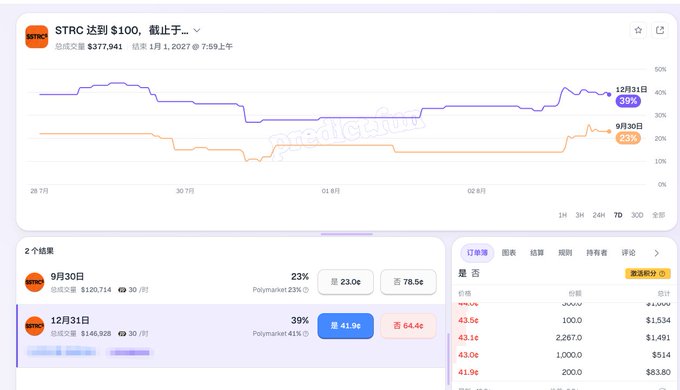
Task: Select the 30D chart range
Action: 637,215
